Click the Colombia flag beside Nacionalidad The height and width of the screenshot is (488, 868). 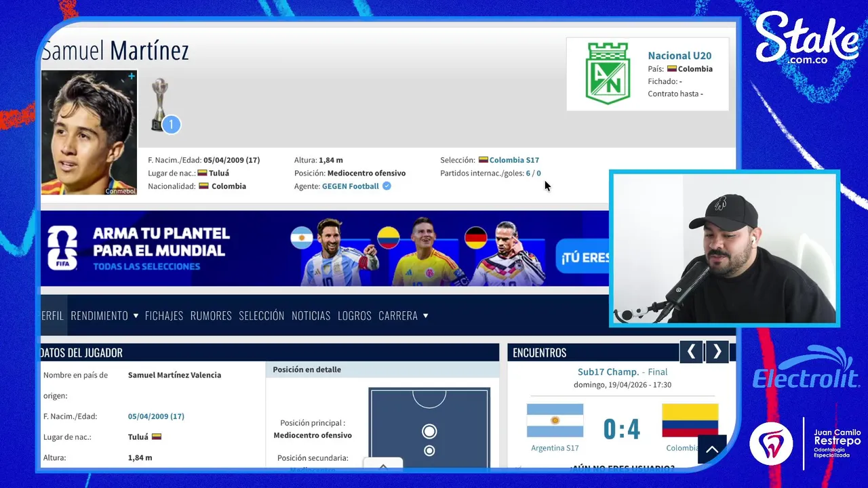coord(203,186)
